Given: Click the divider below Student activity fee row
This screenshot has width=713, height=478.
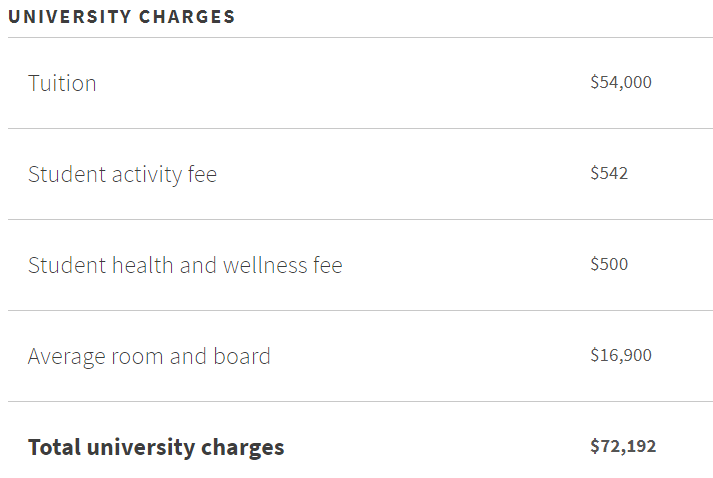Looking at the screenshot, I should (x=360, y=219).
